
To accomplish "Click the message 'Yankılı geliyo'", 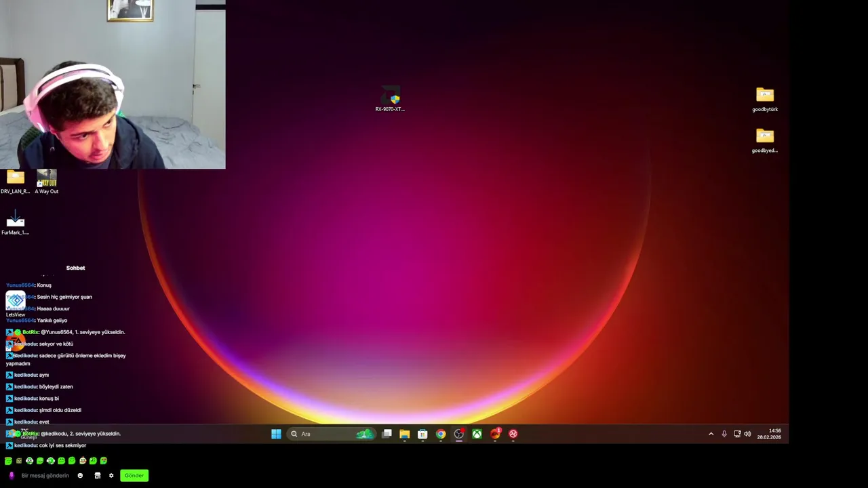I will (x=52, y=321).
